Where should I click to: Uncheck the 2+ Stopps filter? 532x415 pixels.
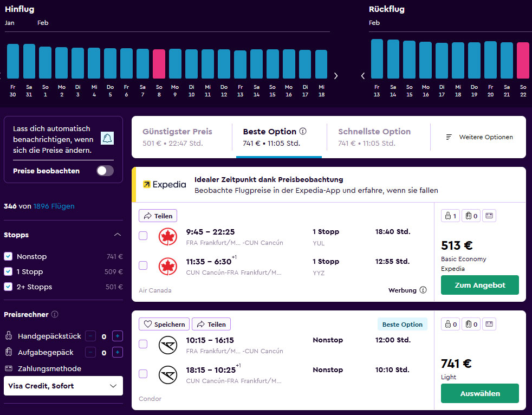tap(8, 287)
